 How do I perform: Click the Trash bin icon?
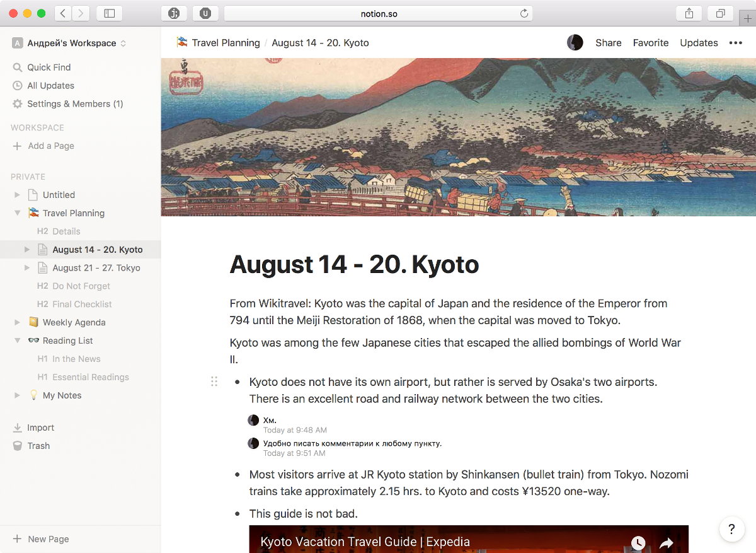pyautogui.click(x=17, y=446)
